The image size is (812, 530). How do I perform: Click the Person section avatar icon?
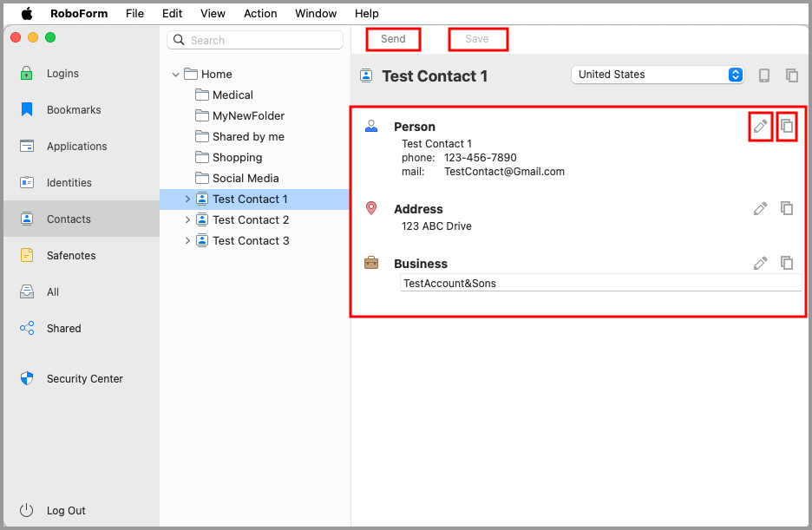coord(371,127)
